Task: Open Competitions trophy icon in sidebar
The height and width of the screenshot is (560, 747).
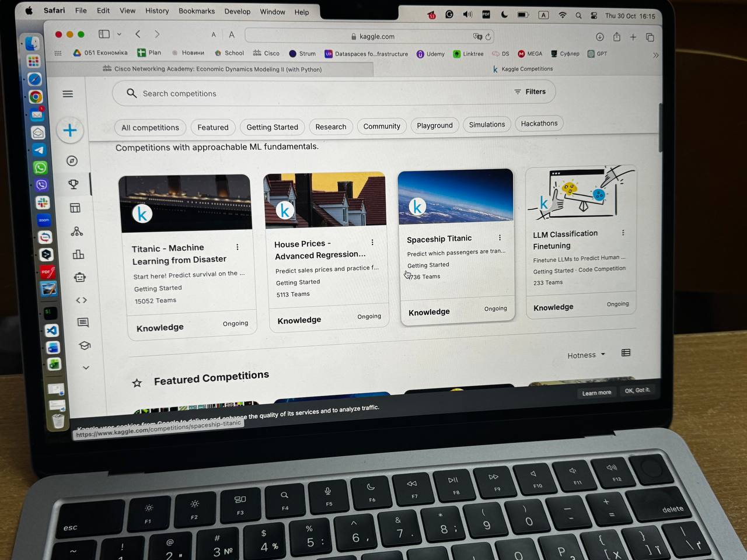Action: [x=74, y=184]
